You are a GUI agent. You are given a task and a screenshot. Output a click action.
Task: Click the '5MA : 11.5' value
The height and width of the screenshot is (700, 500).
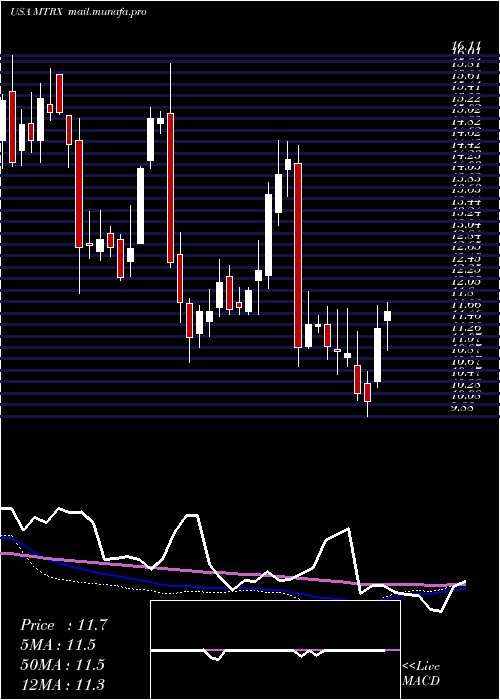click(x=58, y=645)
